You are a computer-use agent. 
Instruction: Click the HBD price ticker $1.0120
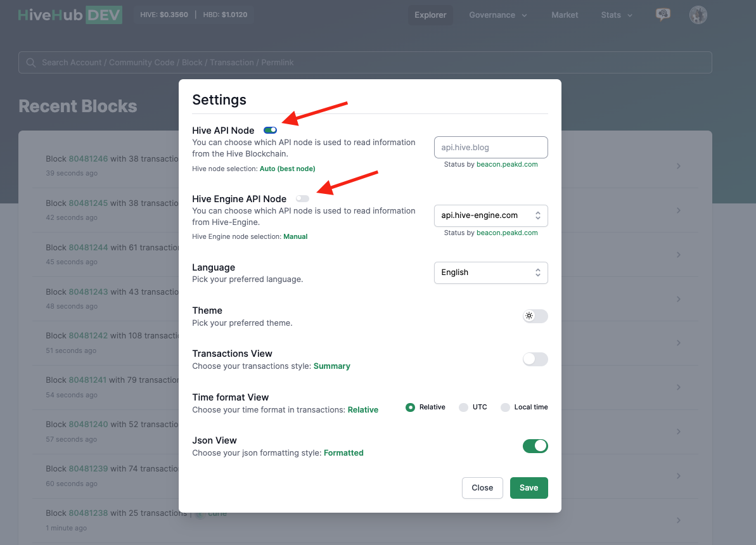(225, 15)
